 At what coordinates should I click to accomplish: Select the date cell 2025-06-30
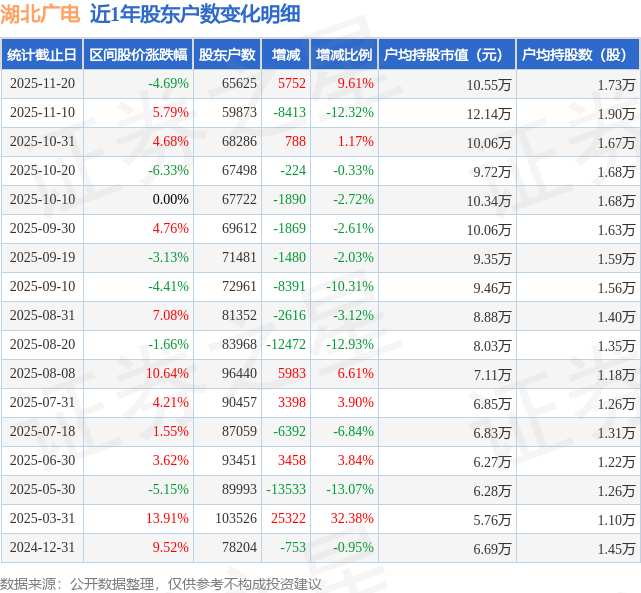point(43,461)
